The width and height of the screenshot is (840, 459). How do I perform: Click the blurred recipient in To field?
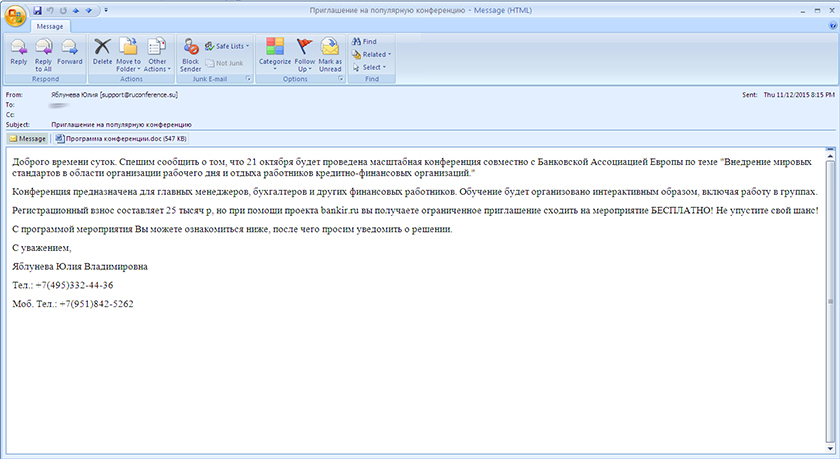coord(58,106)
